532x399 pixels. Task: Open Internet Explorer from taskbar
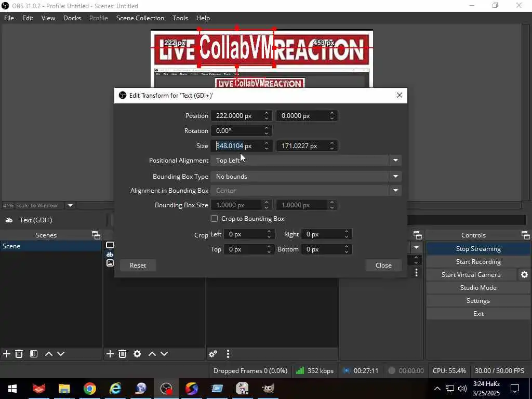click(x=115, y=389)
